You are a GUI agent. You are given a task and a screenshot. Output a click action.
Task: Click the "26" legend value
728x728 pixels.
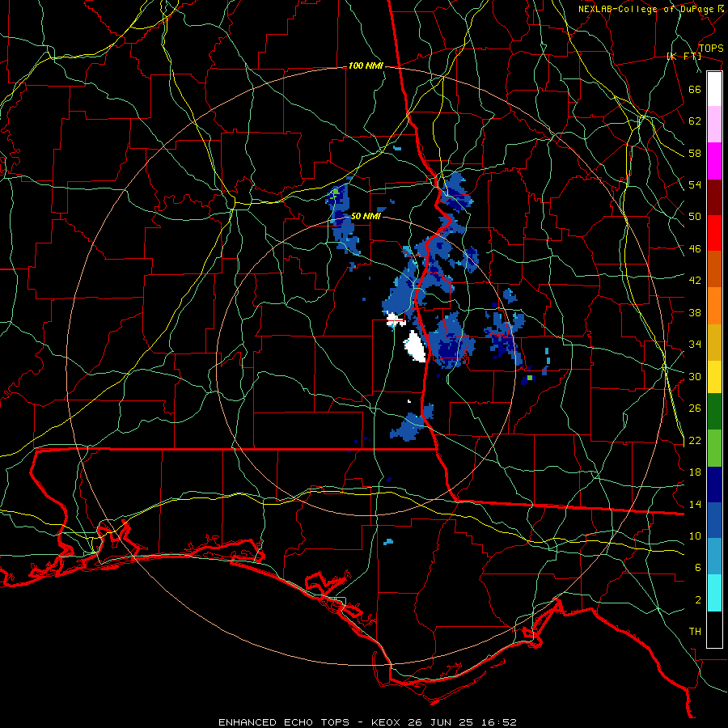695,408
